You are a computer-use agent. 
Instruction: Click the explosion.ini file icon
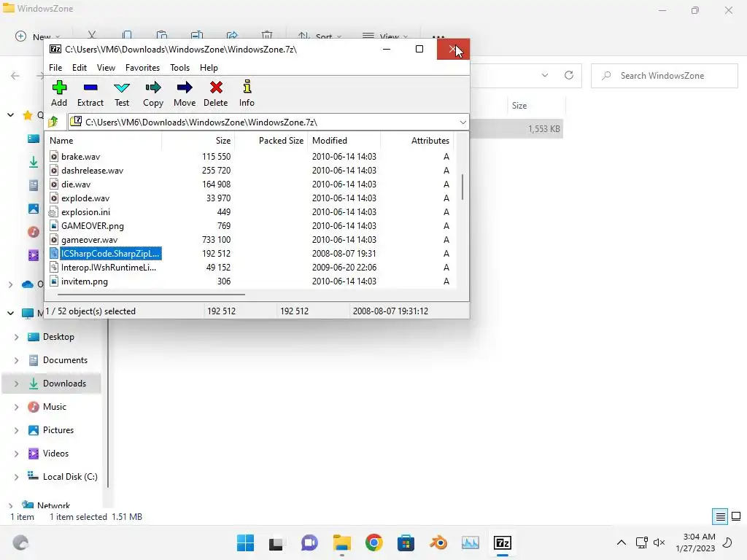click(x=53, y=212)
